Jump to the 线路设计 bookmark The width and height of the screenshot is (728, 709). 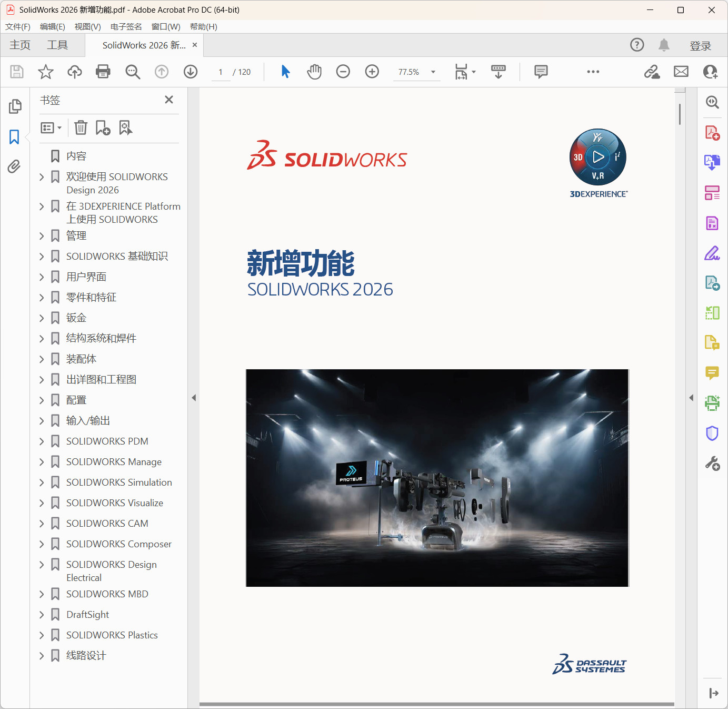86,656
